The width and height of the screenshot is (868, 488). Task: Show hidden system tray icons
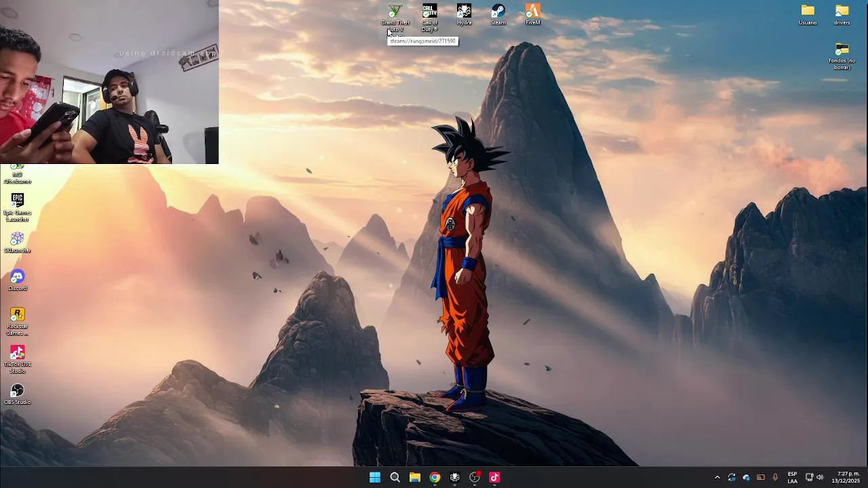click(717, 477)
